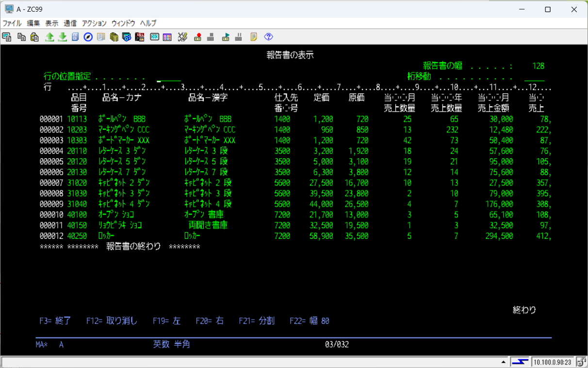The height and width of the screenshot is (368, 588).
Task: Open the アクション menu
Action: (x=94, y=23)
